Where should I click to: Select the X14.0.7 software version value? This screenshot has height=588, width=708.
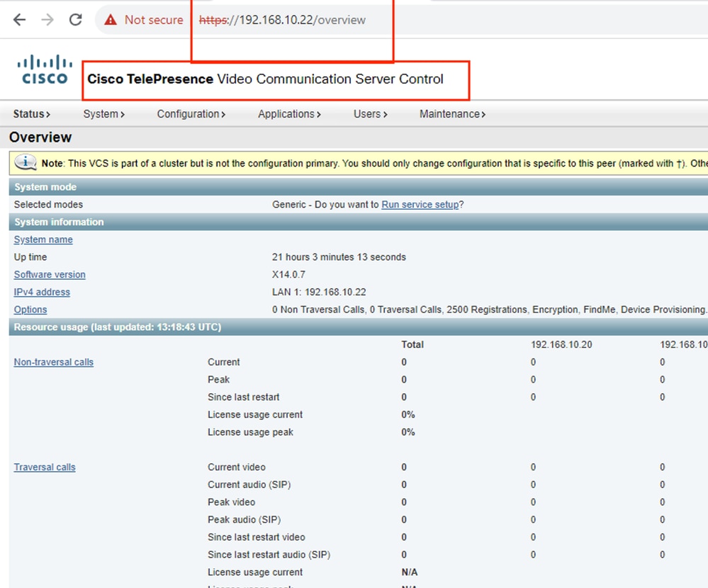(288, 275)
